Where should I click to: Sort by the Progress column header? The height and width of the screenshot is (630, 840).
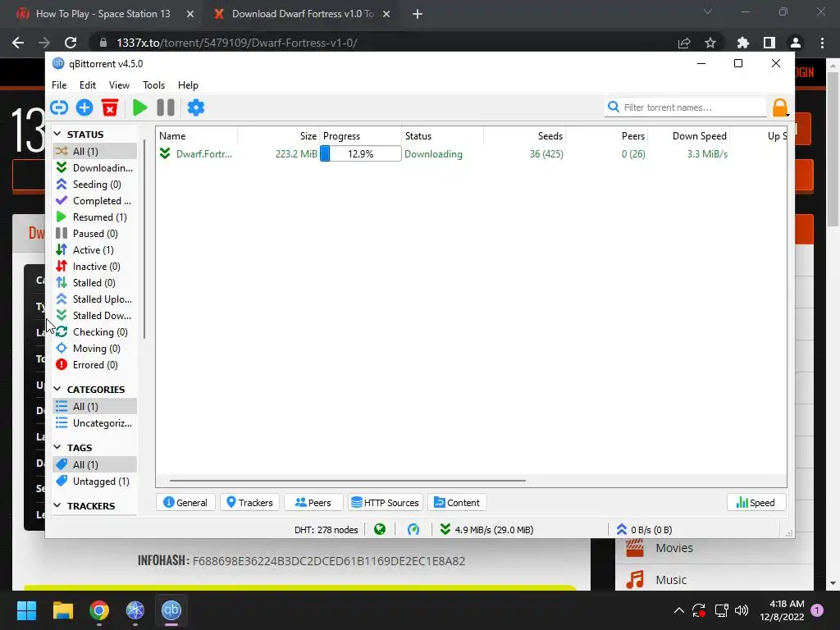pos(361,136)
